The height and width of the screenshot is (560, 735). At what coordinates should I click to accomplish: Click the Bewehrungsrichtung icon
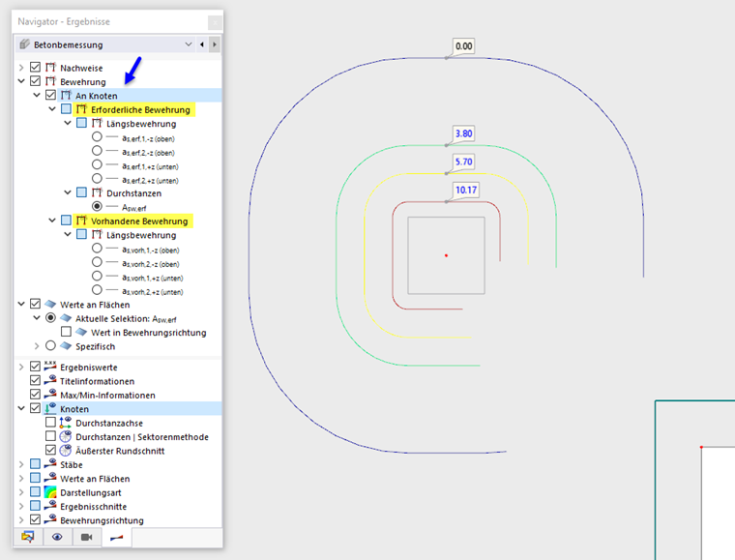(50, 519)
